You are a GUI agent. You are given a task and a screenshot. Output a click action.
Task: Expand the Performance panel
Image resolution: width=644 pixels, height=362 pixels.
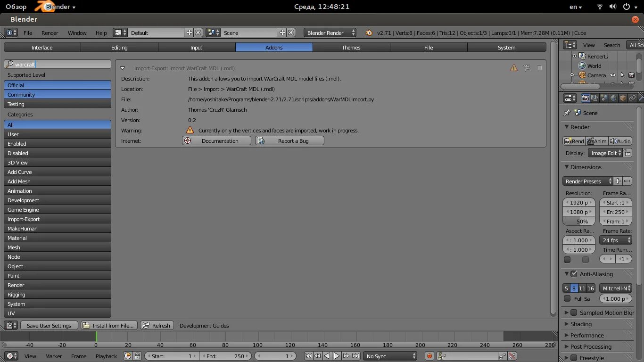pyautogui.click(x=567, y=335)
